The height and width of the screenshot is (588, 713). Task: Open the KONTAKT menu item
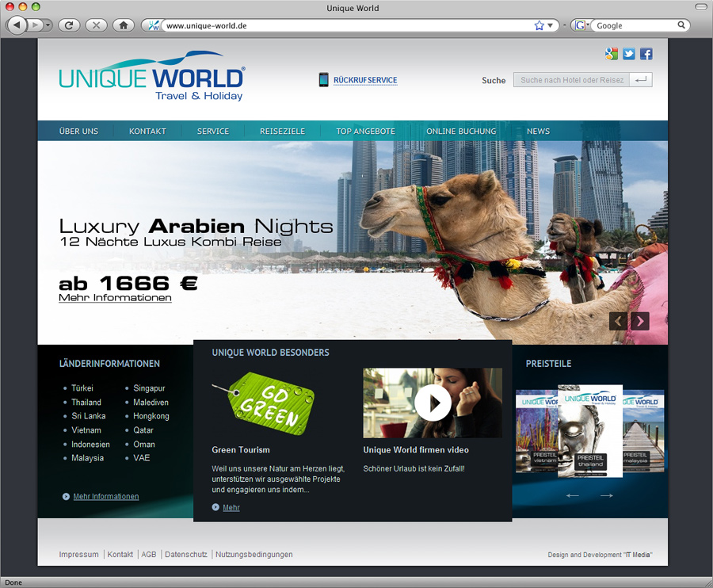tap(147, 131)
